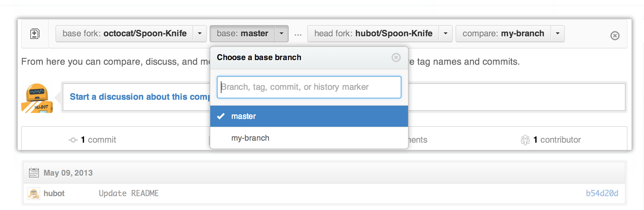Dismiss the Choose a base branch popup
The height and width of the screenshot is (210, 644).
tap(396, 57)
